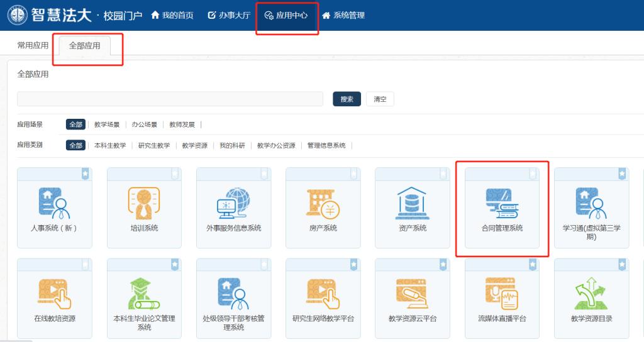The image size is (644, 342).
Task: Launch the 外事服务信息系统 globe icon
Action: coord(233,202)
